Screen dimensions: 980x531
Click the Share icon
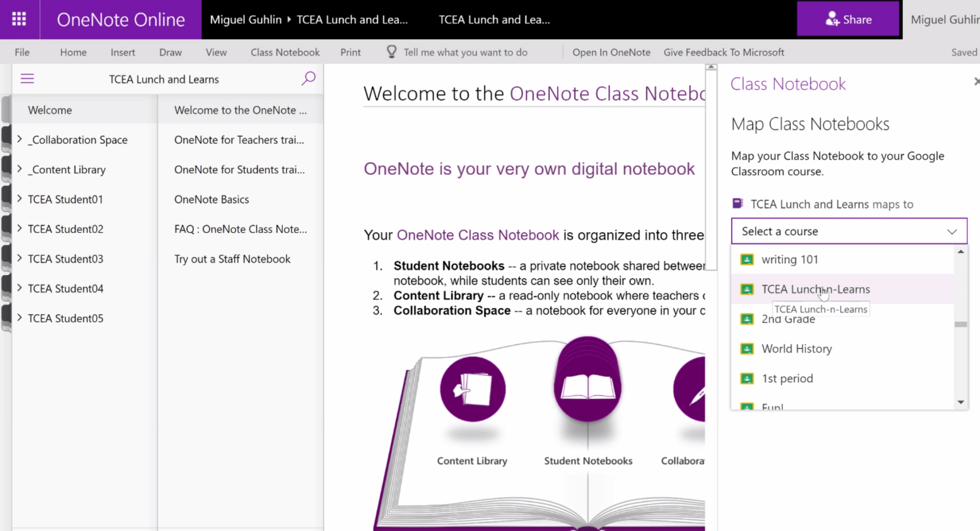(x=834, y=19)
